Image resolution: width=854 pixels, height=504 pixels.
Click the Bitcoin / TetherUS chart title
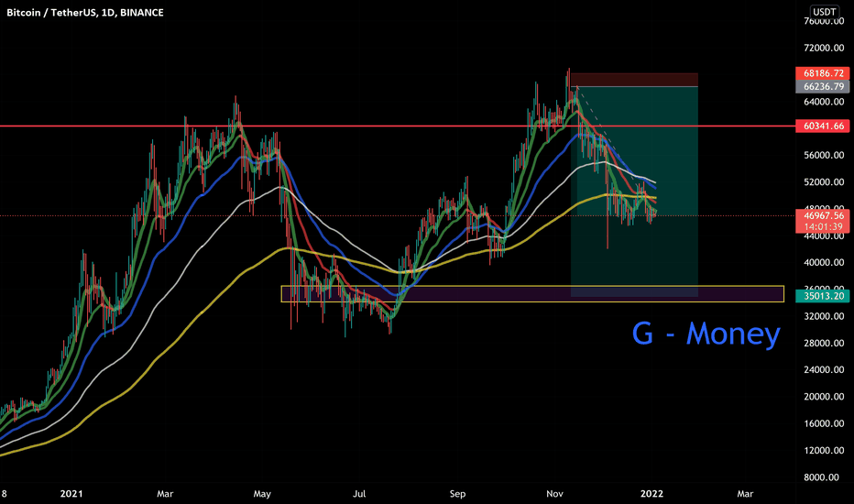pyautogui.click(x=85, y=13)
